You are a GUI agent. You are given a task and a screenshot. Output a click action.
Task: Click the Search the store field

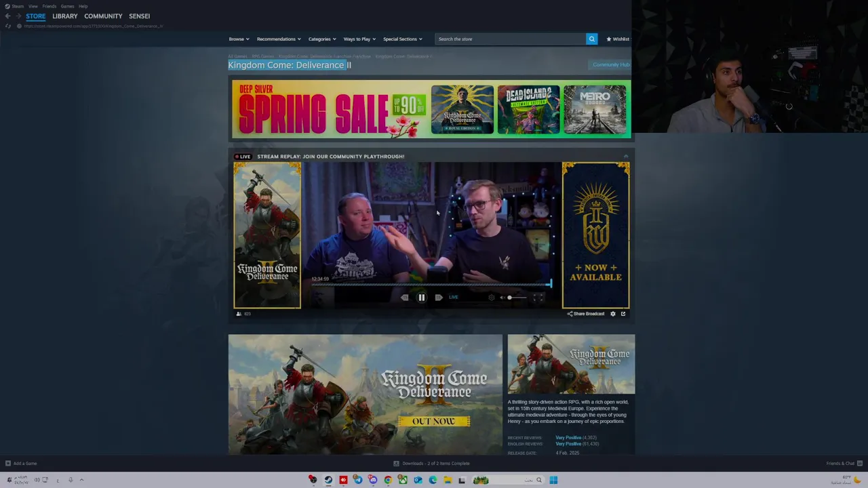[x=510, y=39]
